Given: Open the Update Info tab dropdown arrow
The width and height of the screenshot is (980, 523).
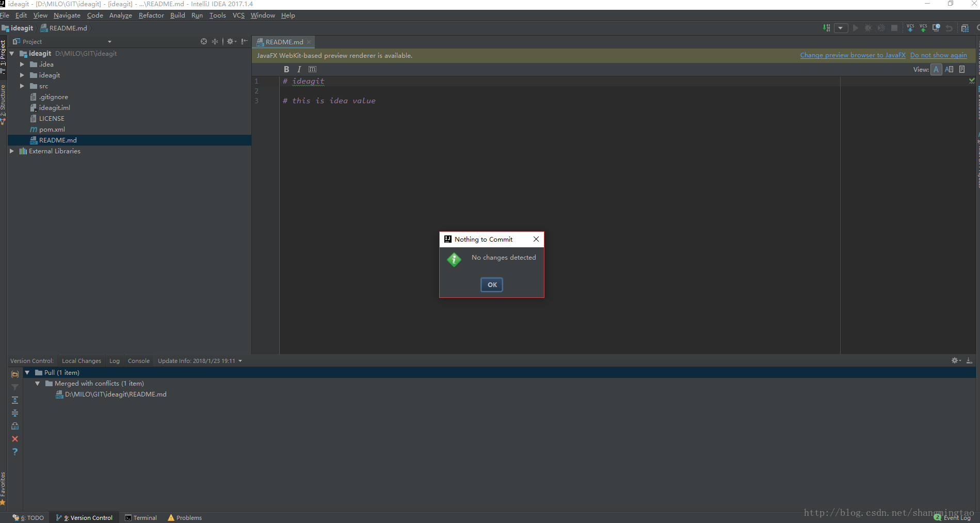Looking at the screenshot, I should point(240,361).
